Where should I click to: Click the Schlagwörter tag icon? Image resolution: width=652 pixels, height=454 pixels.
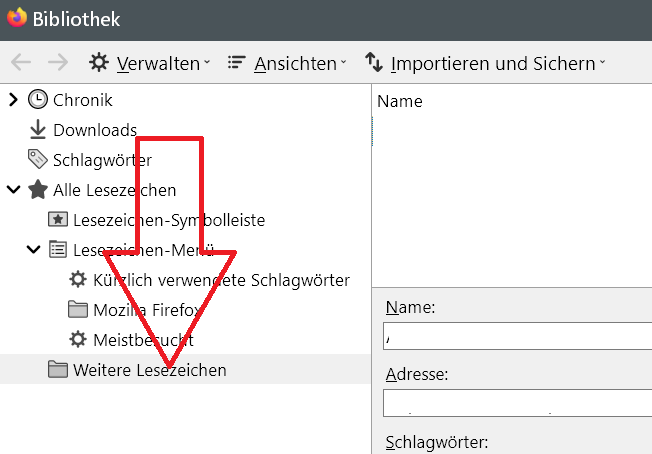pyautogui.click(x=38, y=160)
